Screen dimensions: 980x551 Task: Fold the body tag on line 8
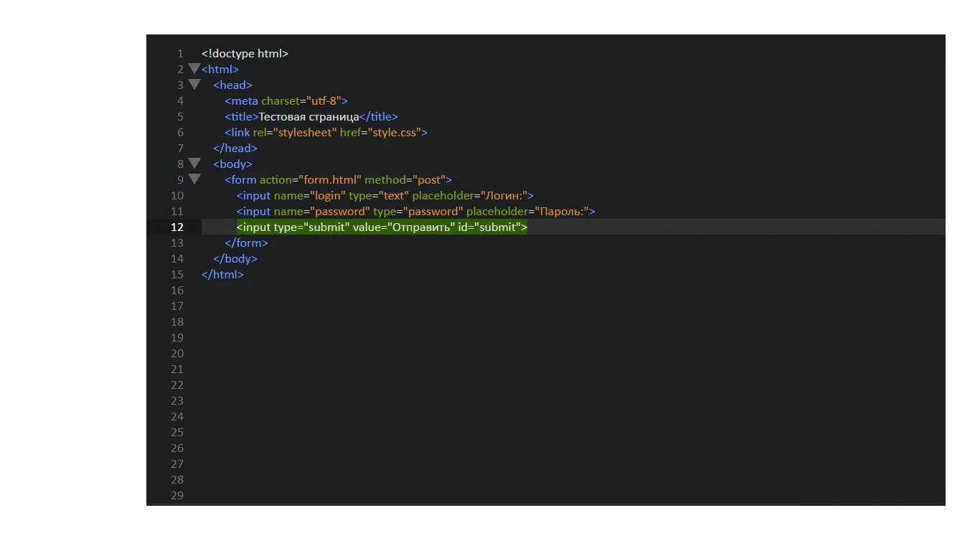[194, 164]
